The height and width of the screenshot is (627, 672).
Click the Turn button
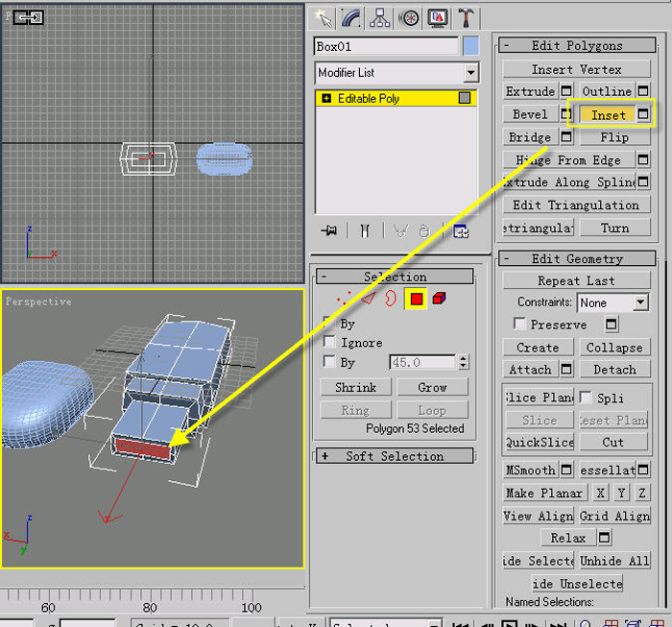point(614,228)
